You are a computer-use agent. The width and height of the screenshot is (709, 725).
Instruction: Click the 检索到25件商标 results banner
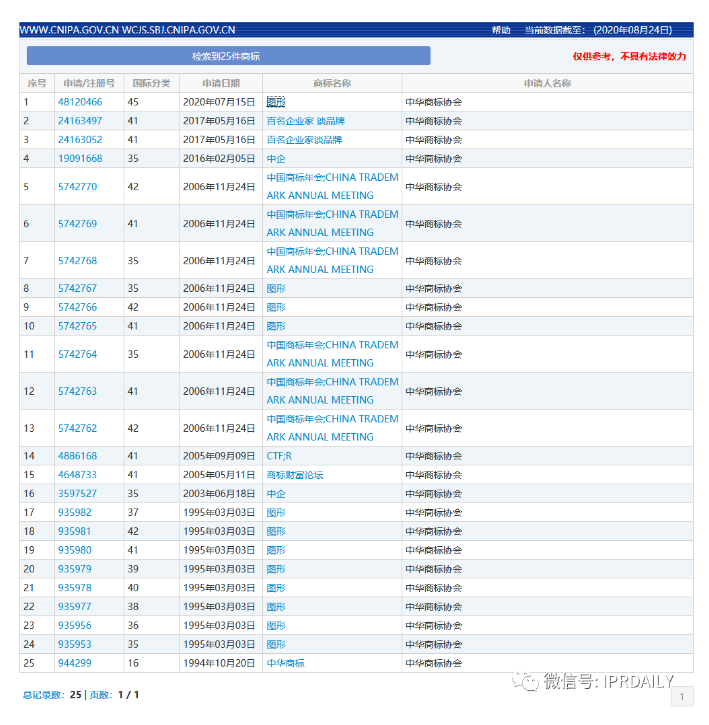pos(228,56)
